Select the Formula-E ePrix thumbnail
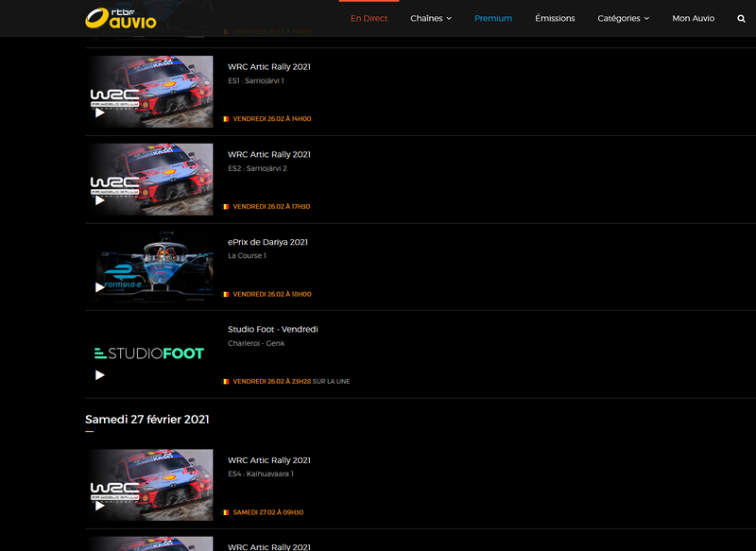This screenshot has width=756, height=551. (x=150, y=267)
